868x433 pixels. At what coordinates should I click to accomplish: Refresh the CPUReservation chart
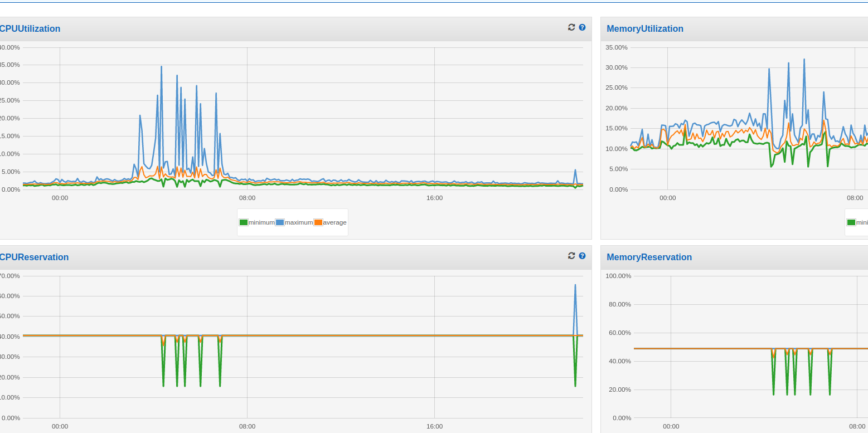pyautogui.click(x=571, y=256)
